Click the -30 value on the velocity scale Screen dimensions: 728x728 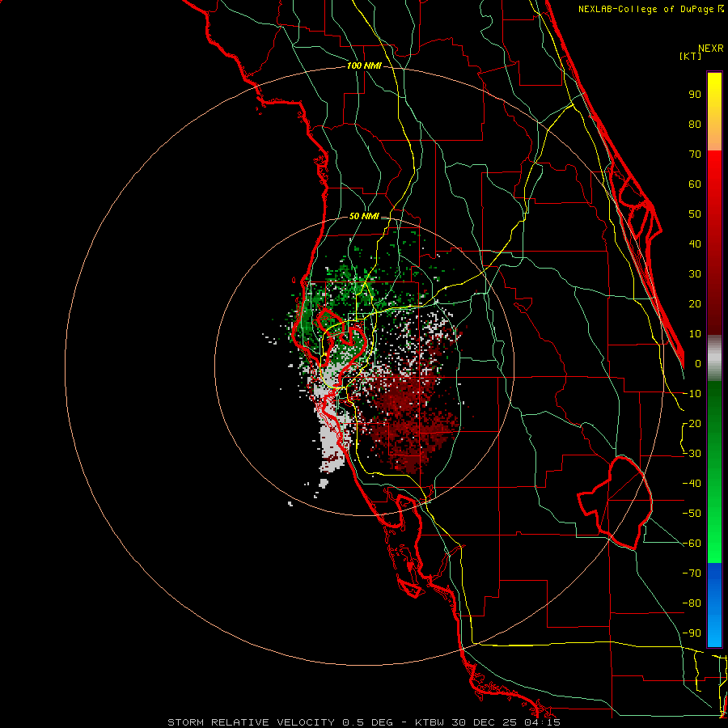pyautogui.click(x=692, y=454)
